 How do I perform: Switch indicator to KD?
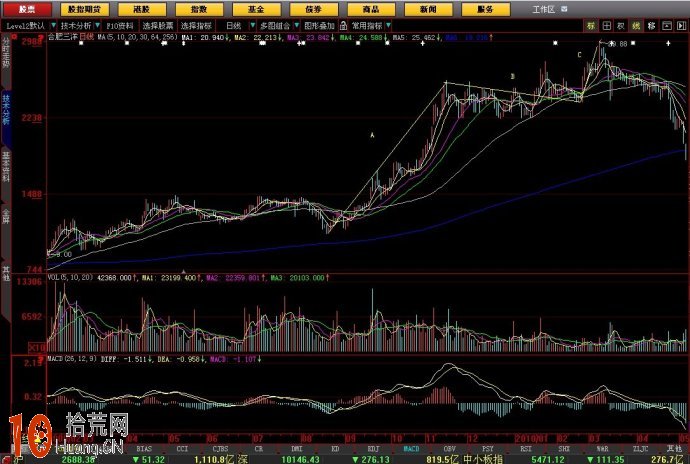click(x=335, y=449)
